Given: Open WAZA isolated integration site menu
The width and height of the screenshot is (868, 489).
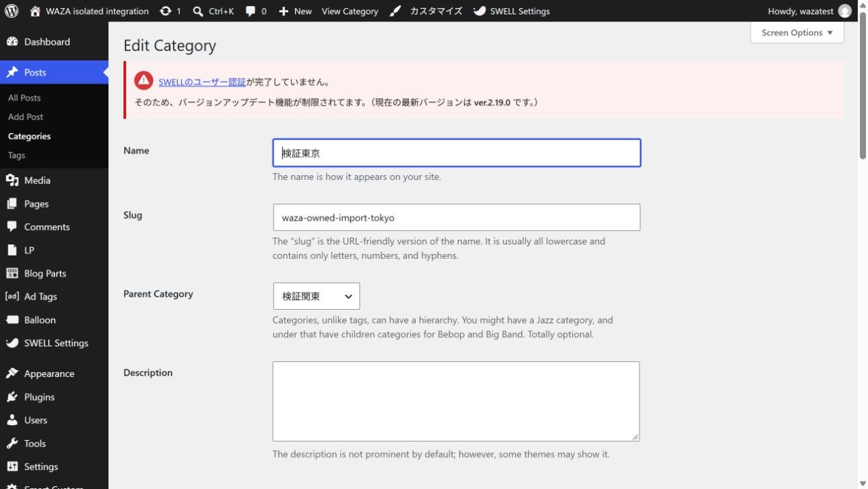Looking at the screenshot, I should tap(89, 11).
